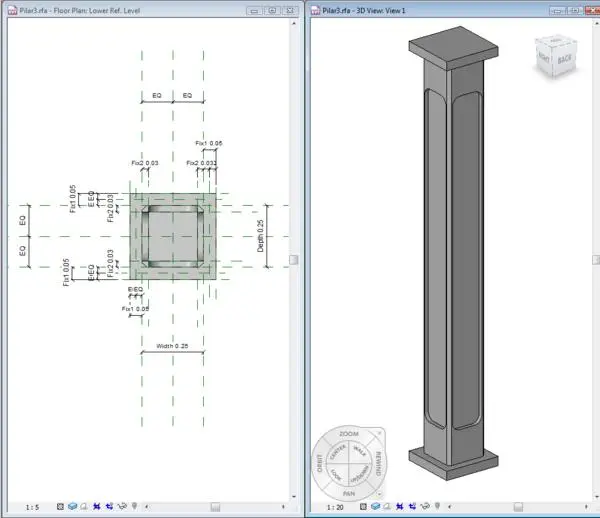Click the CENTER wedge on the steering wheel
This screenshot has width=600, height=518.
point(338,452)
